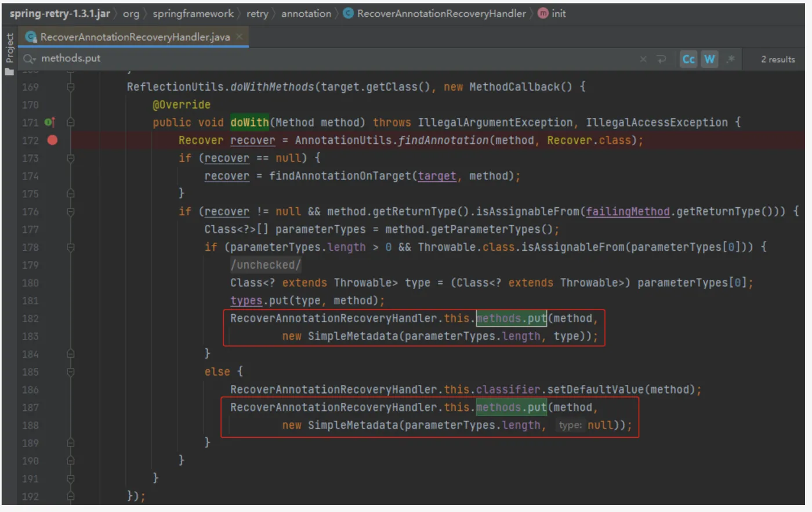
Task: Click the folder icon below the Project tab
Action: (9, 72)
